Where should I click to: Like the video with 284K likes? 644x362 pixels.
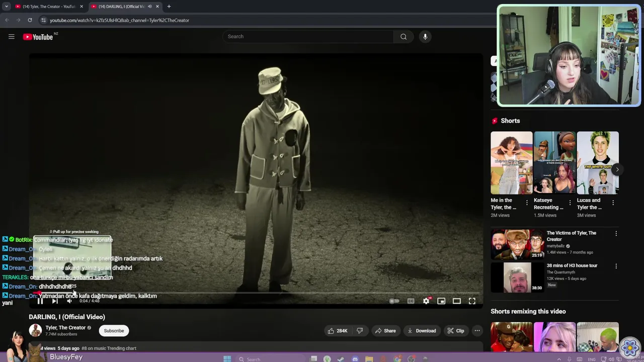point(338,331)
